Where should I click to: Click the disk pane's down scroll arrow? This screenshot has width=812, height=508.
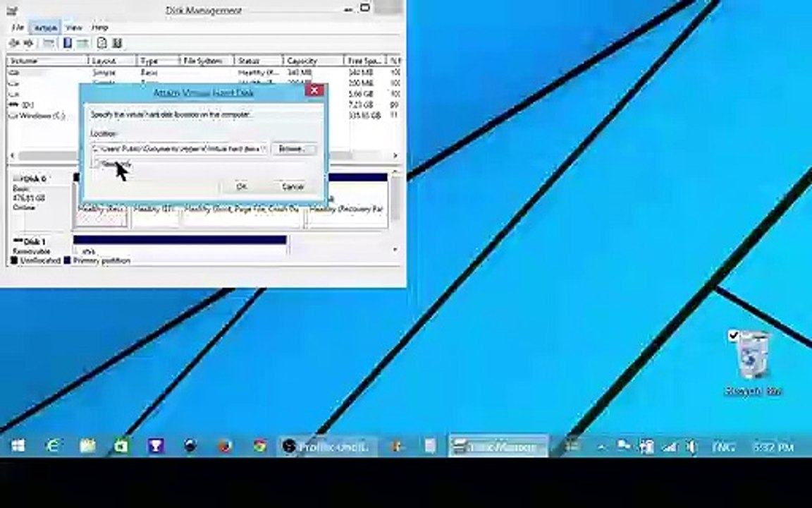click(395, 249)
